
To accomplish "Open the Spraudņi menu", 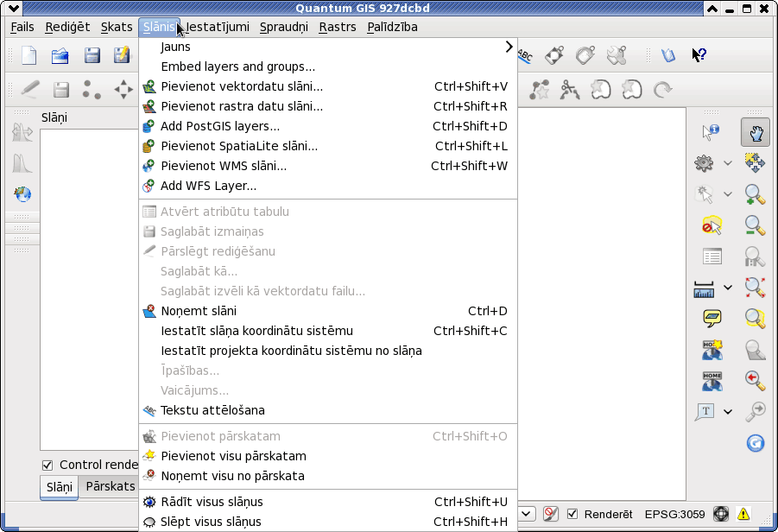I will click(284, 27).
